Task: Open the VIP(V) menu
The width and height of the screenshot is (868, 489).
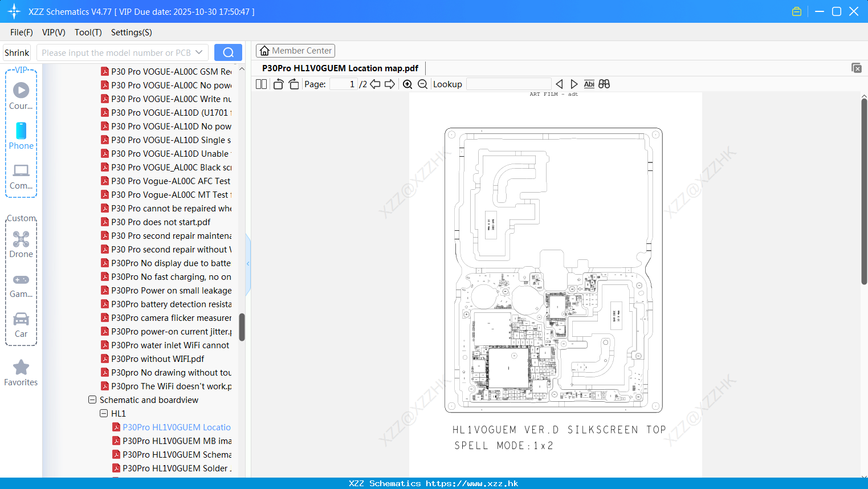Action: [54, 32]
